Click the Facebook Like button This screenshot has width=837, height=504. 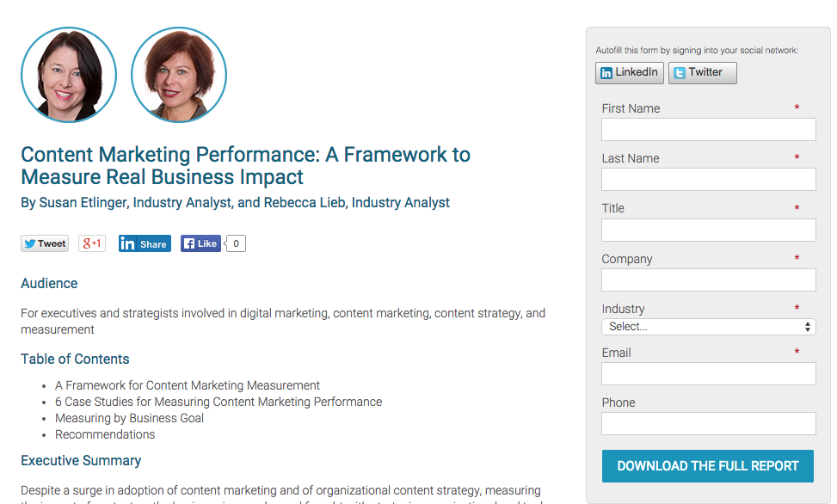tap(200, 243)
